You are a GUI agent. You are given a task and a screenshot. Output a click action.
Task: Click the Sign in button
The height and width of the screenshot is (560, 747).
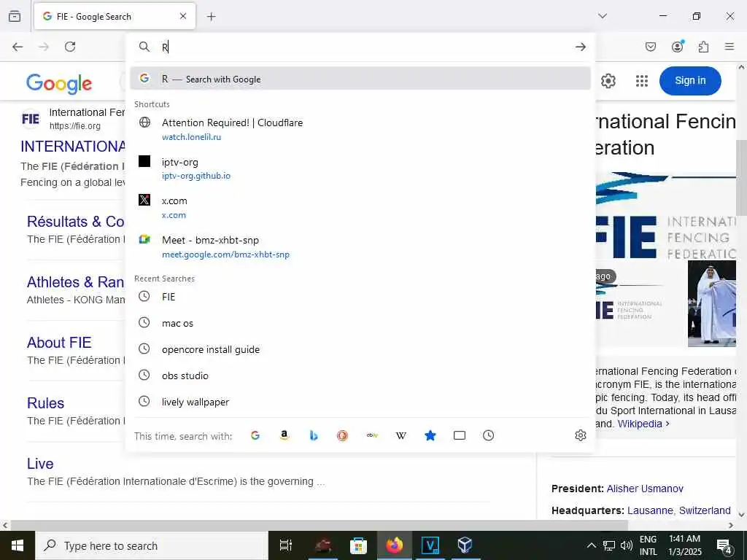click(x=690, y=80)
